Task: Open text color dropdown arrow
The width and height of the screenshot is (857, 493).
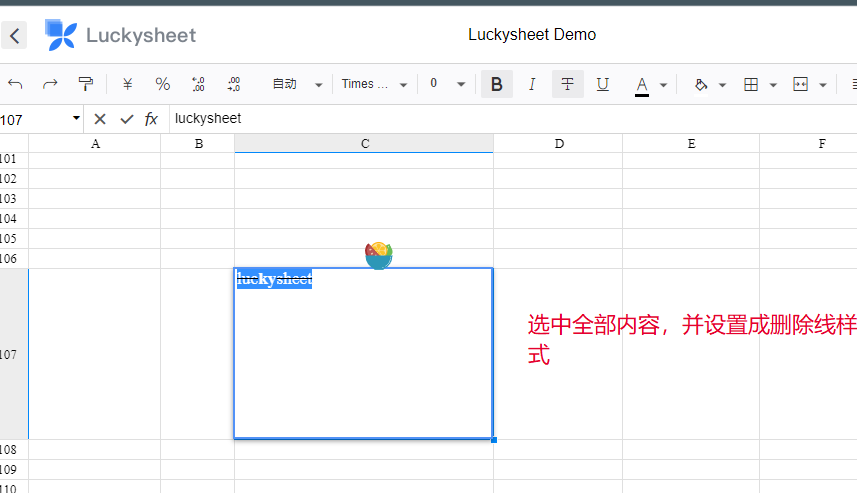Action: (x=663, y=85)
